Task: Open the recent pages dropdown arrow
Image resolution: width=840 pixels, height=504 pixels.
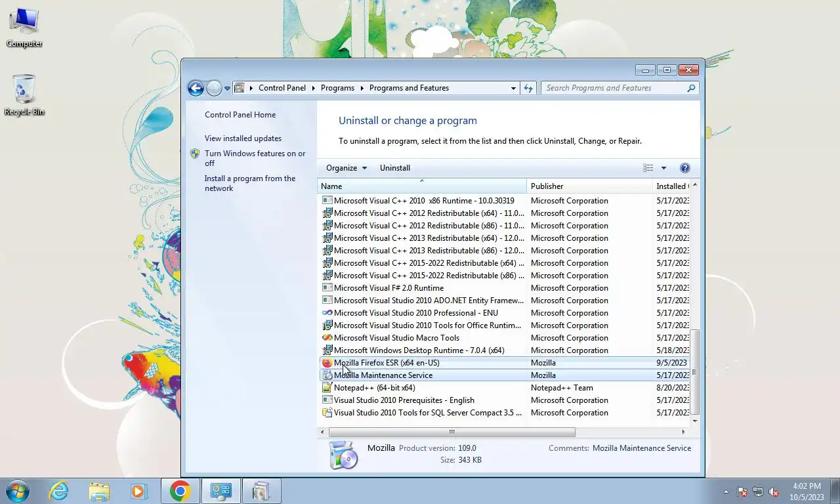Action: 227,88
